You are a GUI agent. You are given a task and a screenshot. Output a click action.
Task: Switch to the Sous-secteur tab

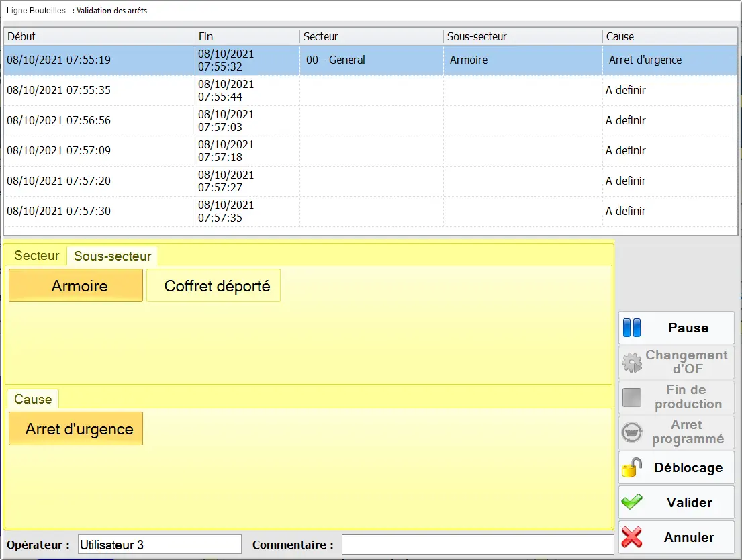pos(113,256)
